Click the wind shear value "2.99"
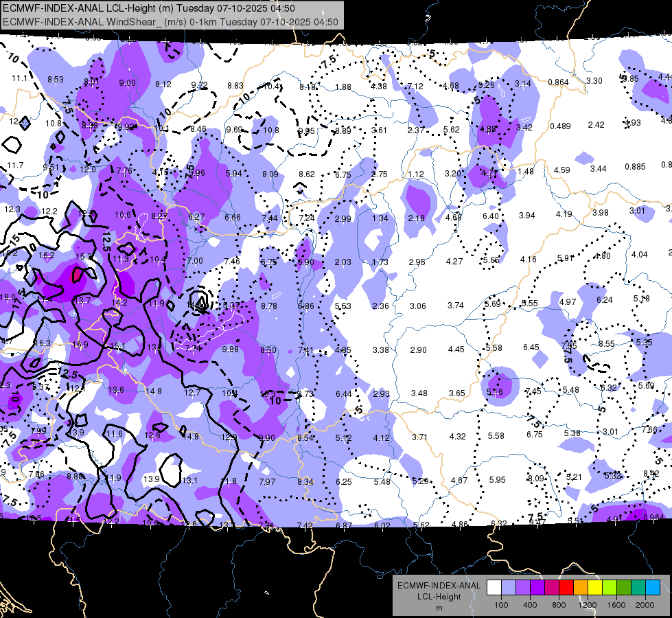672x618 pixels. (343, 219)
